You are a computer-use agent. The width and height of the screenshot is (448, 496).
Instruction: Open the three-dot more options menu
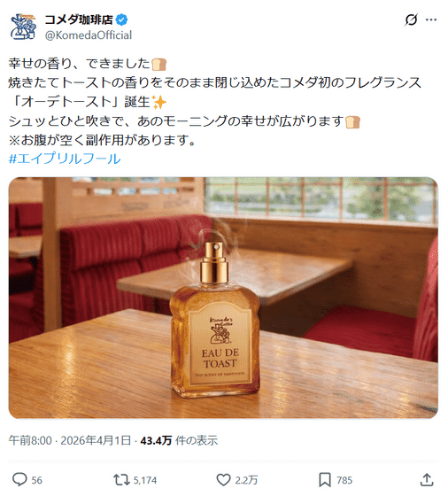[x=431, y=19]
